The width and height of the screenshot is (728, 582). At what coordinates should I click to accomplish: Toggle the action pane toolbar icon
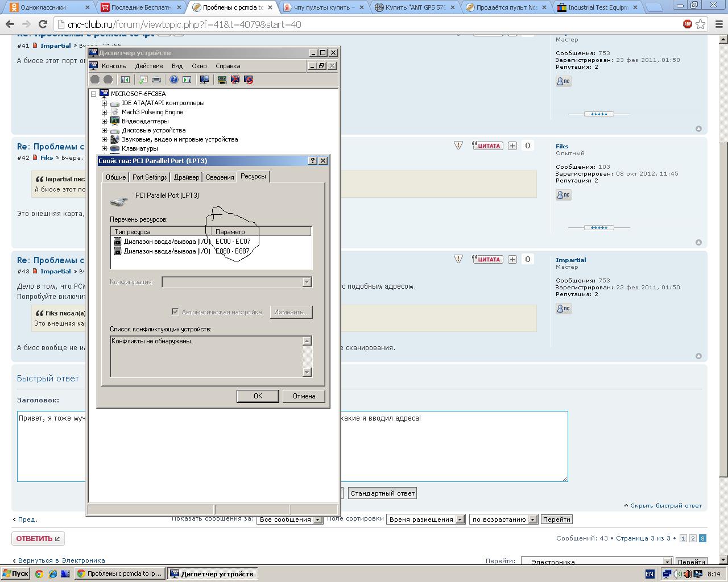click(x=187, y=80)
